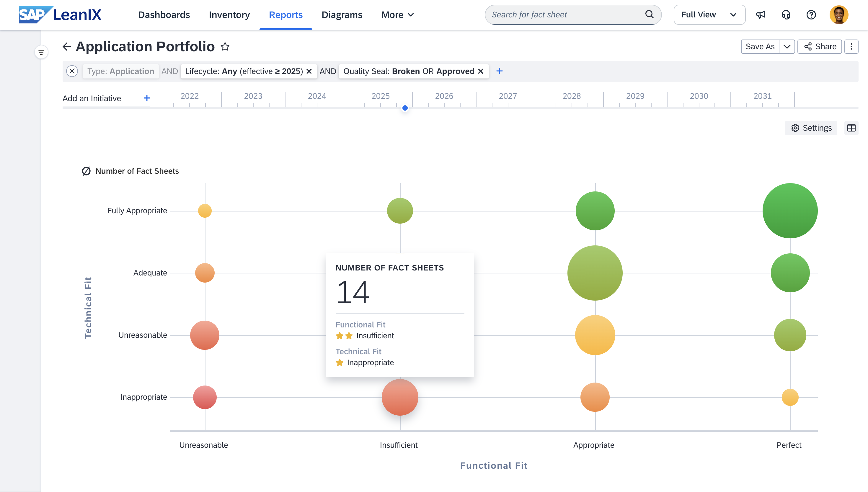Remove the Lifecycle filter chip
868x492 pixels.
click(x=309, y=71)
